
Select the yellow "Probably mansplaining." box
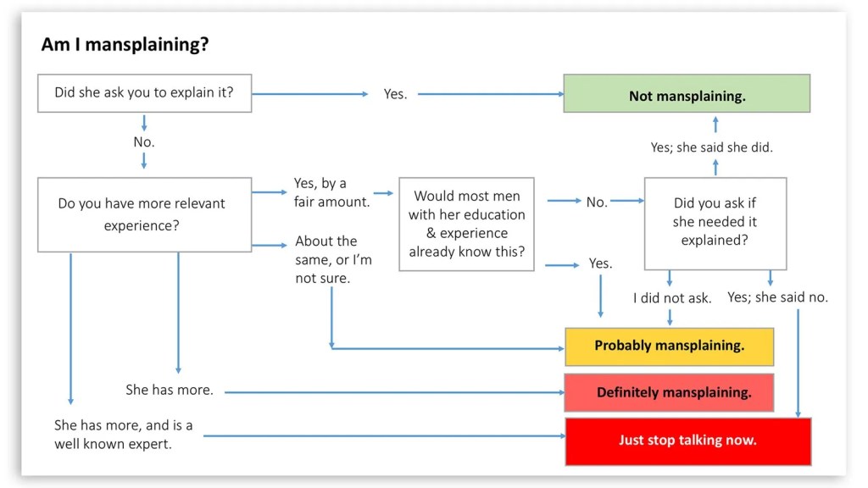[x=669, y=346]
